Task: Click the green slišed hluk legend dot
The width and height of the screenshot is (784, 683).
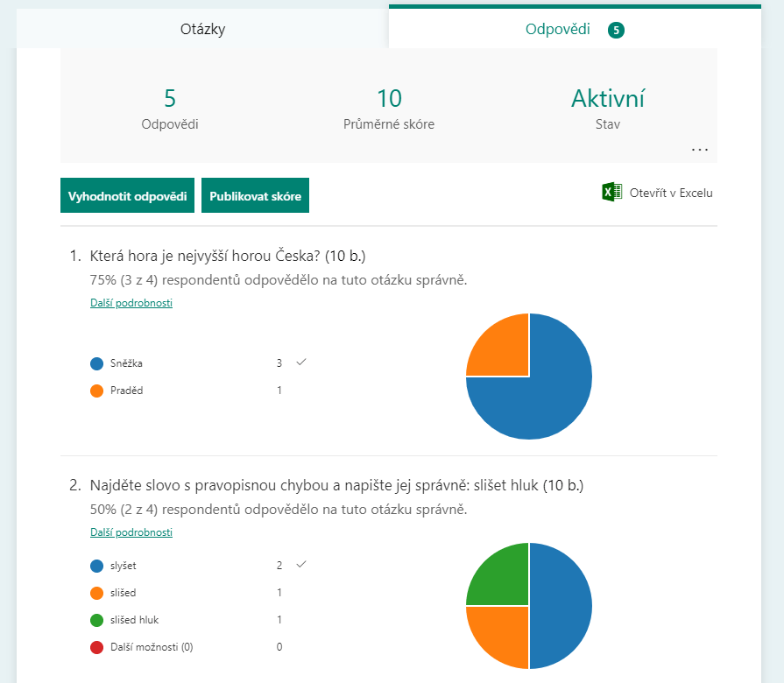Action: pyautogui.click(x=96, y=620)
